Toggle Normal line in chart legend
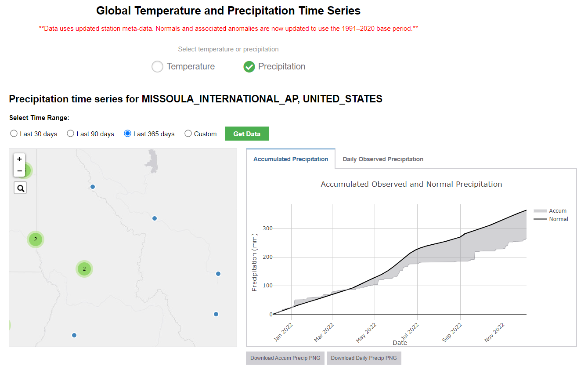The width and height of the screenshot is (588, 377). tap(551, 219)
